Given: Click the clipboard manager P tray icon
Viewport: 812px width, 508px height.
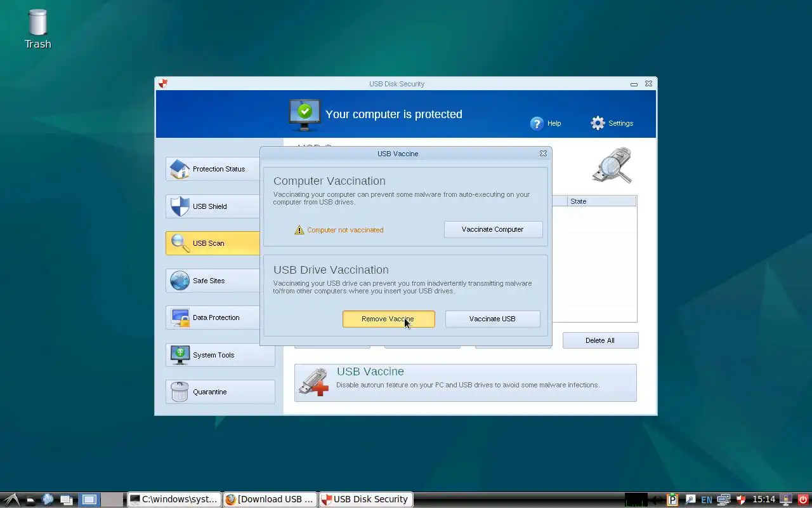Looking at the screenshot, I should pyautogui.click(x=672, y=500).
